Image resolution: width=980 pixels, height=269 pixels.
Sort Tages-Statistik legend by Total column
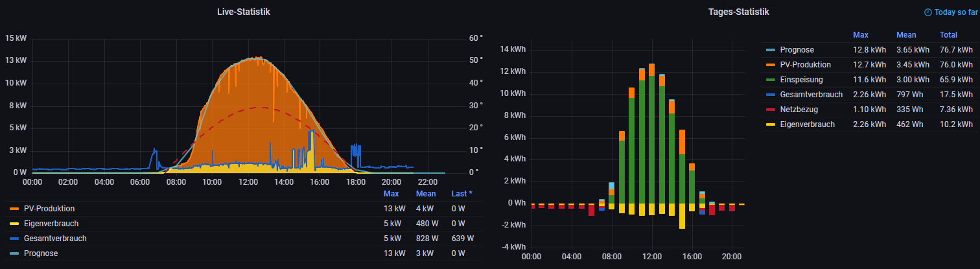[948, 35]
